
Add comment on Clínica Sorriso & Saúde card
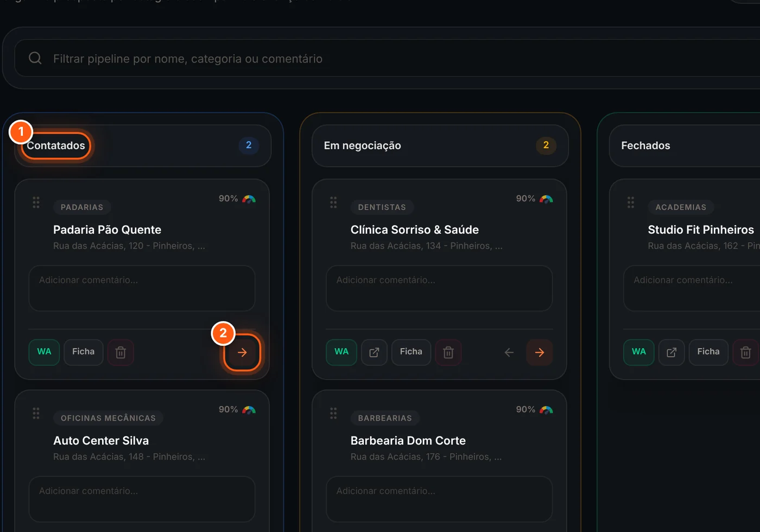coord(439,288)
